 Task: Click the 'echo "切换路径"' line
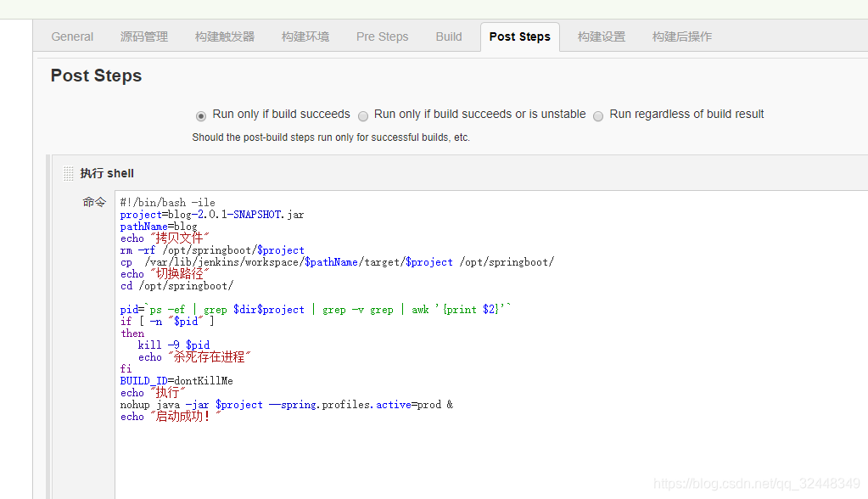tap(165, 274)
